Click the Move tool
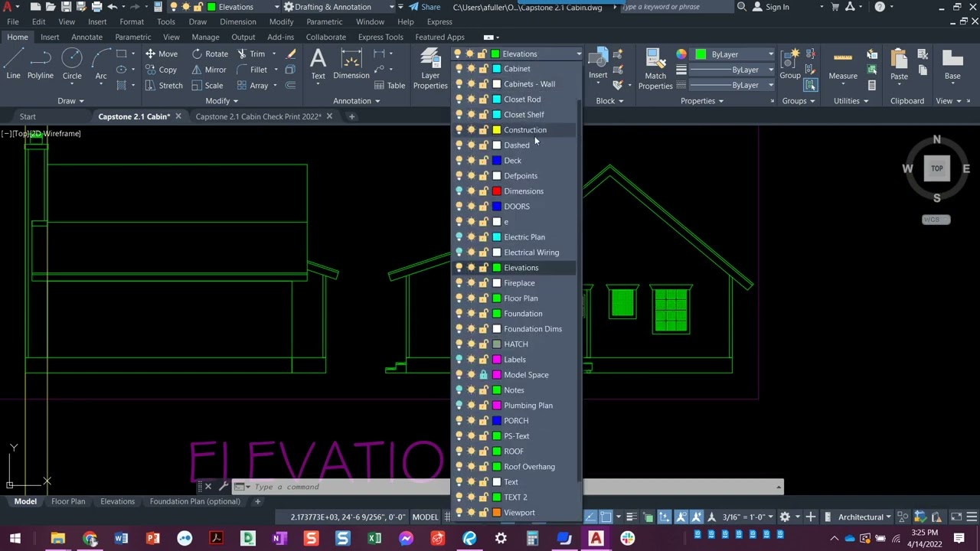 pyautogui.click(x=161, y=54)
